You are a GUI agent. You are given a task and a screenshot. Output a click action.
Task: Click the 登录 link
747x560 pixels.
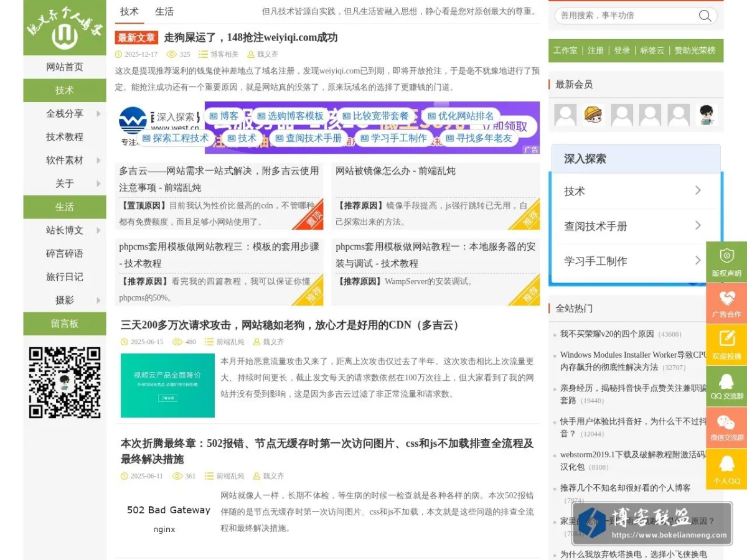coord(622,50)
